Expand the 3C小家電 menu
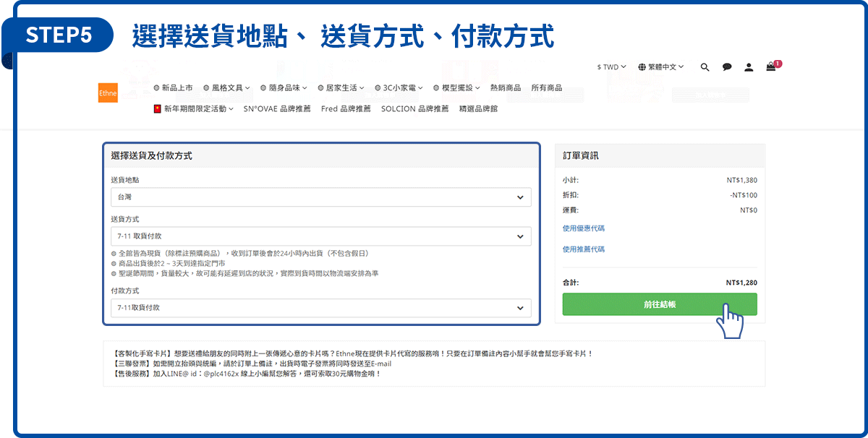The width and height of the screenshot is (868, 438). pos(399,88)
